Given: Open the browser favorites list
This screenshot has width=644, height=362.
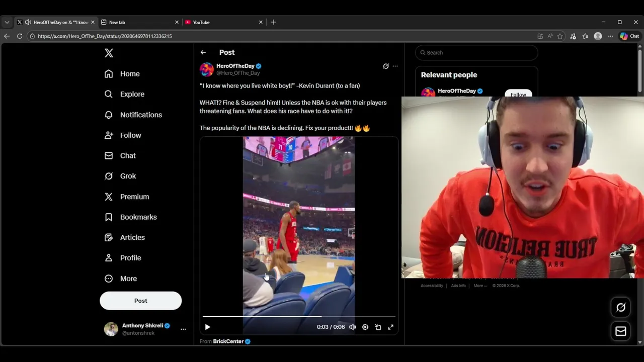Looking at the screenshot, I should point(585,36).
